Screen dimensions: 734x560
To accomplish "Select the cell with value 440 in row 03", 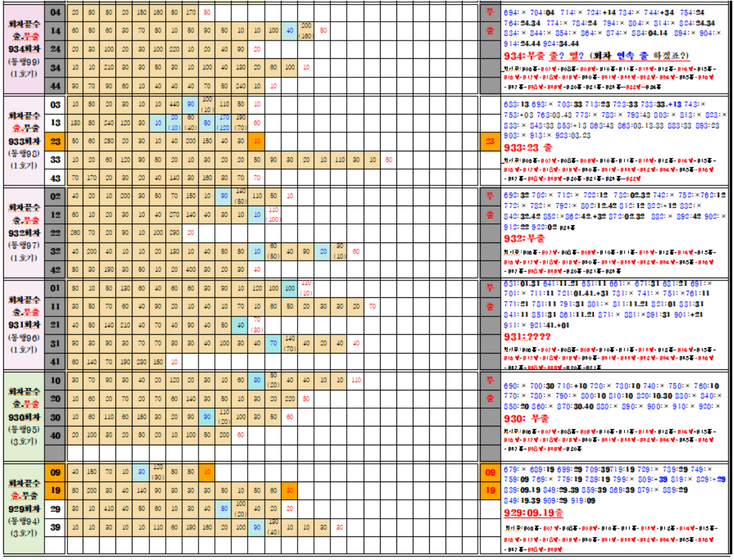I will pyautogui.click(x=174, y=104).
